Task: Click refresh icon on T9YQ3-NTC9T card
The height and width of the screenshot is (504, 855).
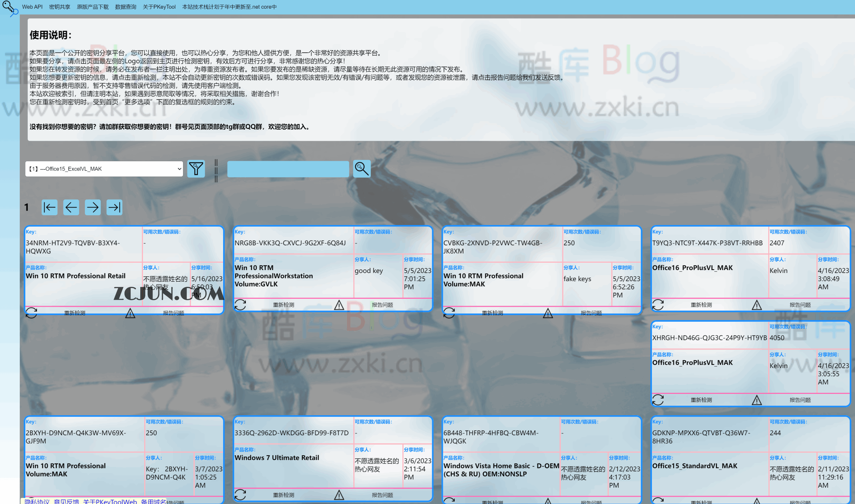Action: click(x=658, y=305)
